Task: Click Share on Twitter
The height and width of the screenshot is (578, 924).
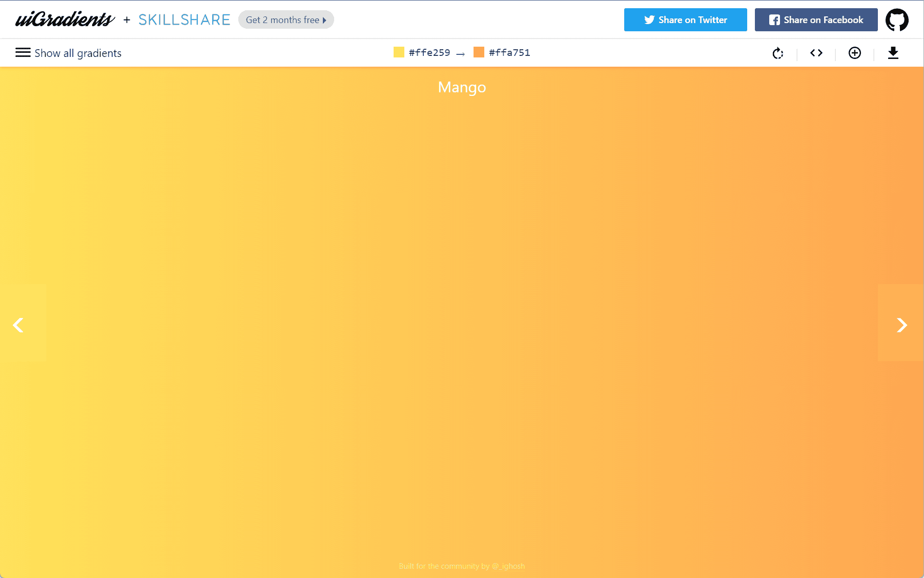Action: pos(685,19)
